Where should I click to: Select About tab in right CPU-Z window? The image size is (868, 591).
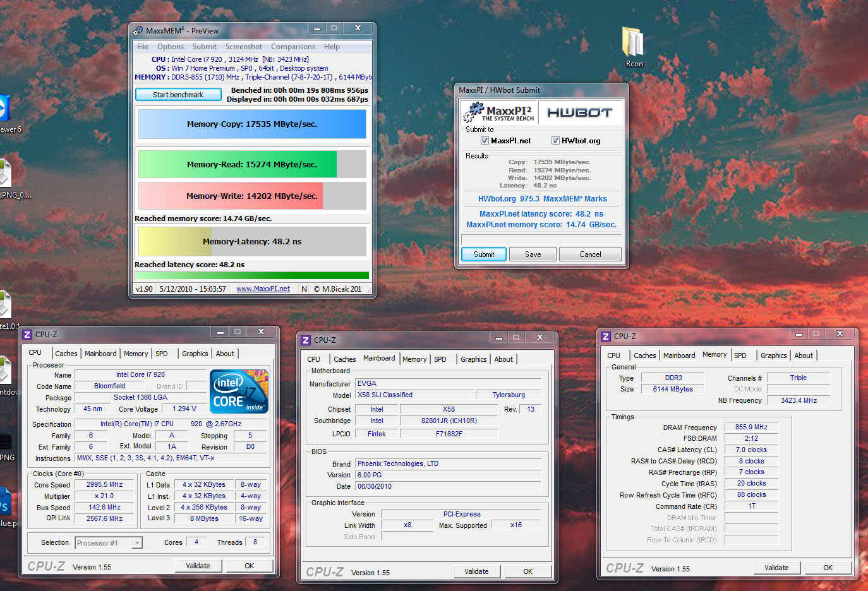coord(804,355)
